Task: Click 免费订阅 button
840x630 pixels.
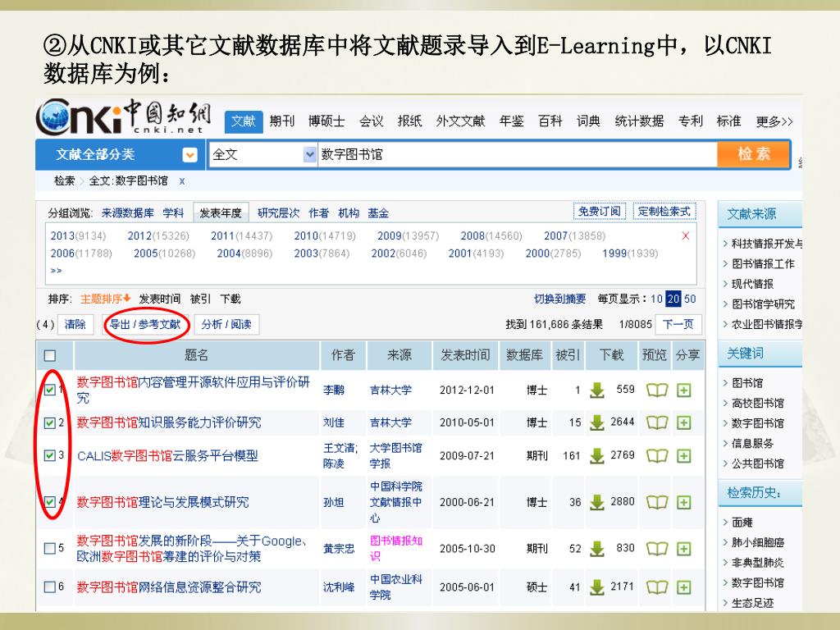Action: coord(600,212)
